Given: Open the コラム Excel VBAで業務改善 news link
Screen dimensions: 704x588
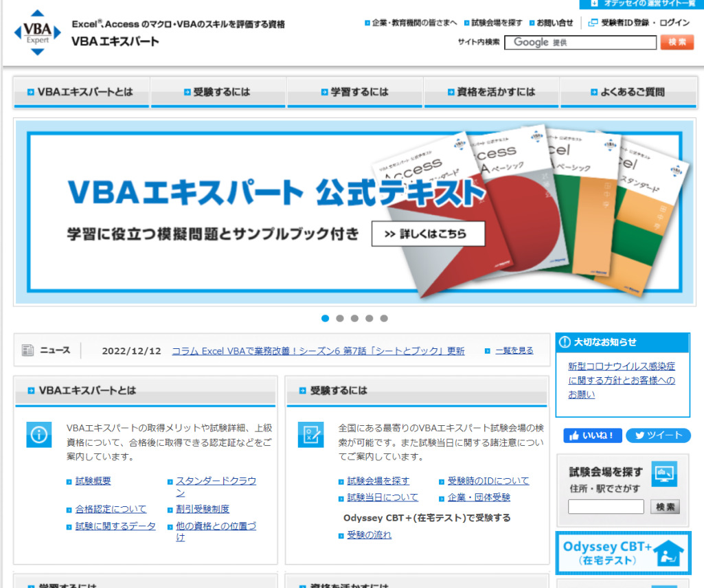Looking at the screenshot, I should (x=318, y=351).
